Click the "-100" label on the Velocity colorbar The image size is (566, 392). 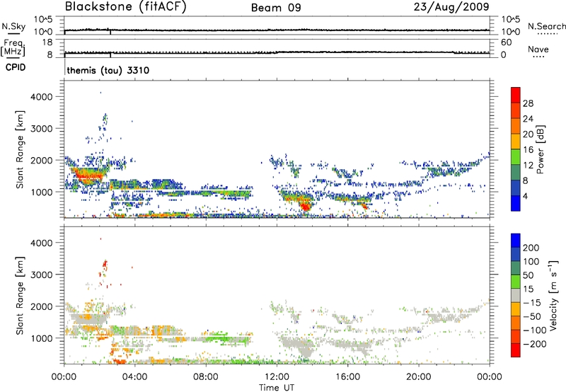pyautogui.click(x=533, y=330)
